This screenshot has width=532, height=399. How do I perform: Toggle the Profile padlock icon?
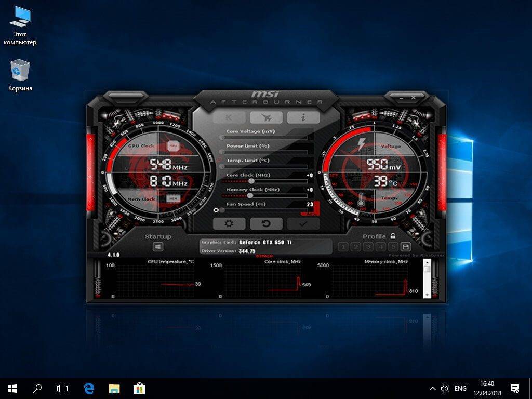pos(393,236)
